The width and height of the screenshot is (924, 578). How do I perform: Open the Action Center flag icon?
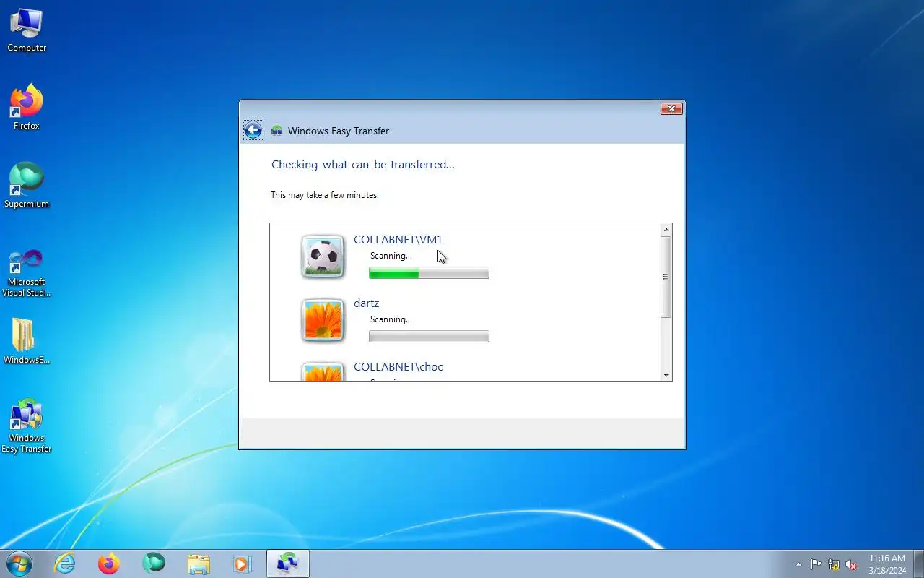(816, 564)
